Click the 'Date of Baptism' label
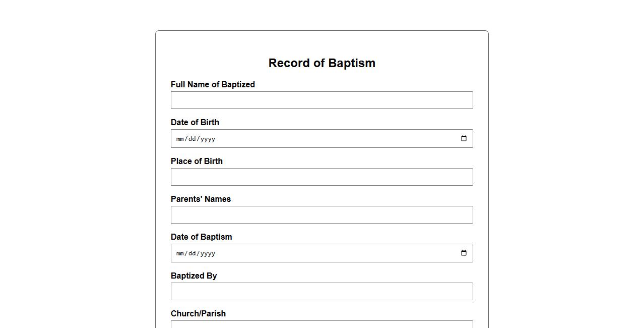644x328 pixels. point(201,237)
